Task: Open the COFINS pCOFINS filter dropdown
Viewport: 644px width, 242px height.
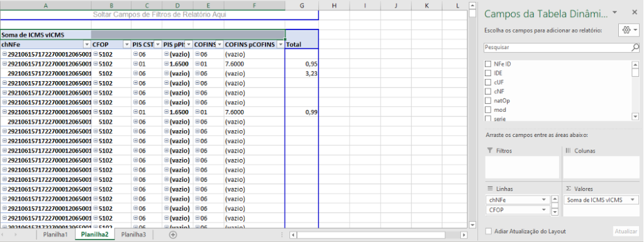Action: [x=280, y=44]
